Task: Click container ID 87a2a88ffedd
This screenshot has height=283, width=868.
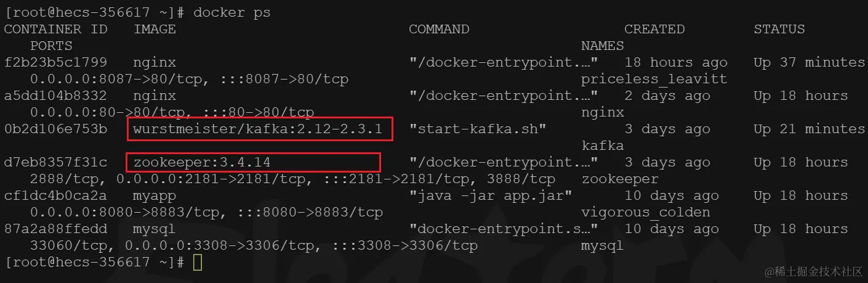Action: pos(55,229)
